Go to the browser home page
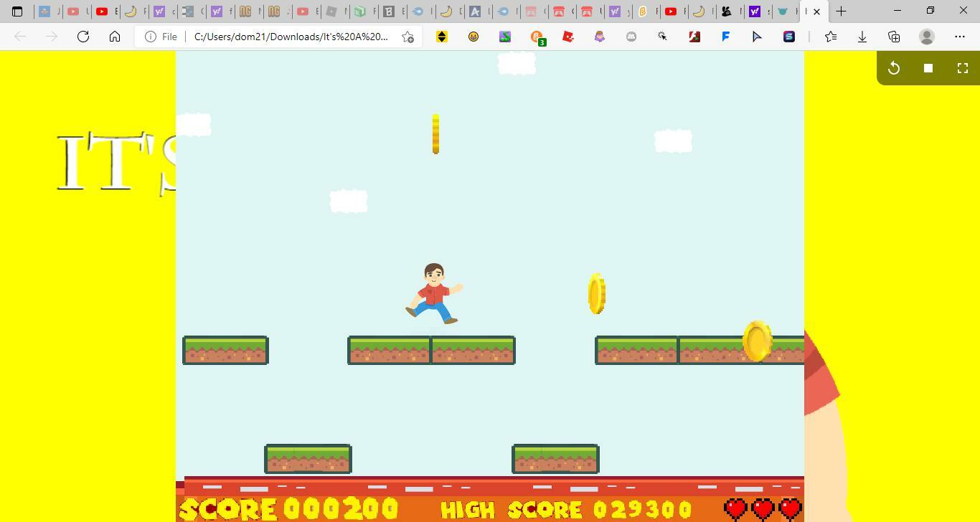This screenshot has width=980, height=522. point(115,37)
